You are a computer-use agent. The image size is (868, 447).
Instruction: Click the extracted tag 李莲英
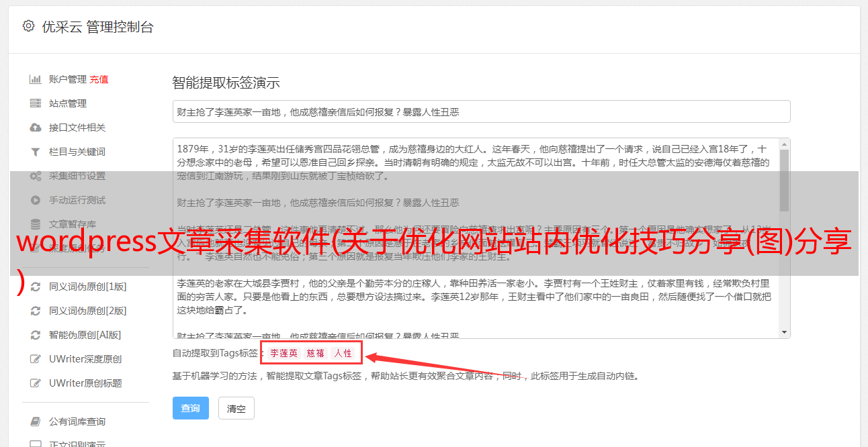click(284, 353)
